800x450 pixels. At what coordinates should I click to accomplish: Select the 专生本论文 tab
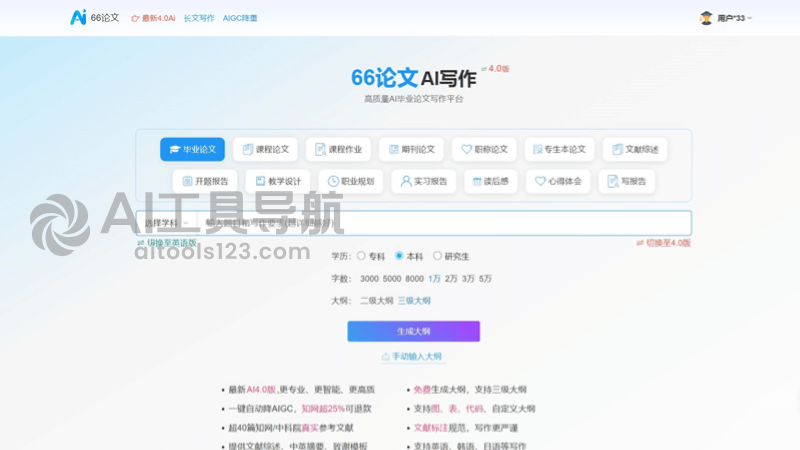tap(559, 149)
